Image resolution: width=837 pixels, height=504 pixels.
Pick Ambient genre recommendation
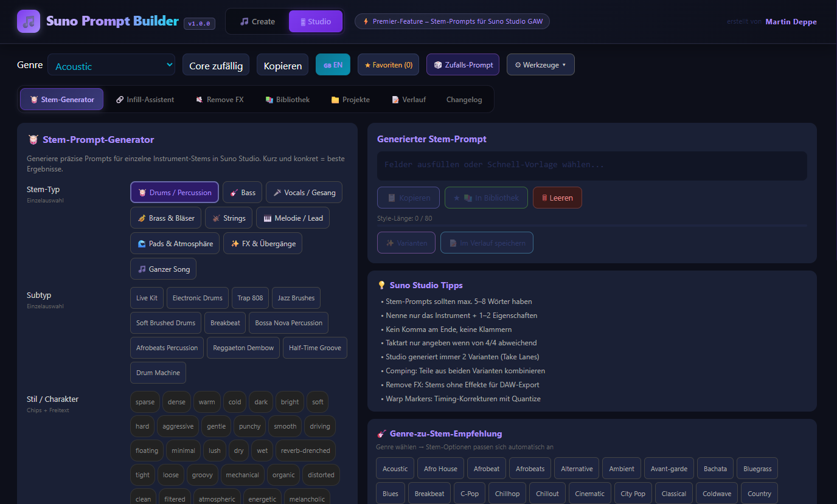(x=622, y=469)
